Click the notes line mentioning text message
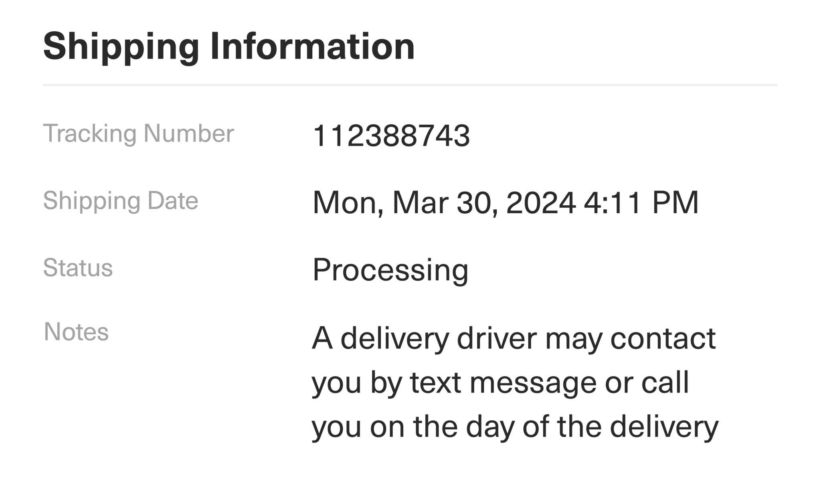The height and width of the screenshot is (504, 821). coord(500,383)
